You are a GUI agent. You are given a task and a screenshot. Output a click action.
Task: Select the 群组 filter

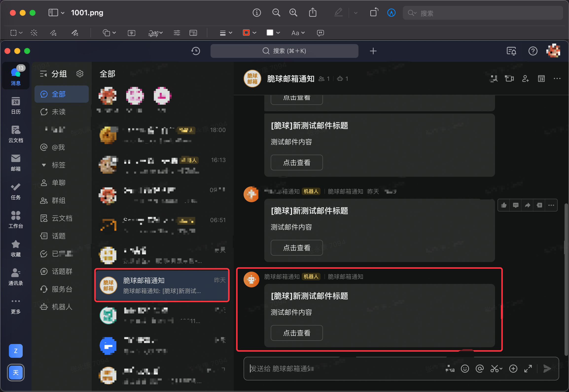click(x=62, y=200)
